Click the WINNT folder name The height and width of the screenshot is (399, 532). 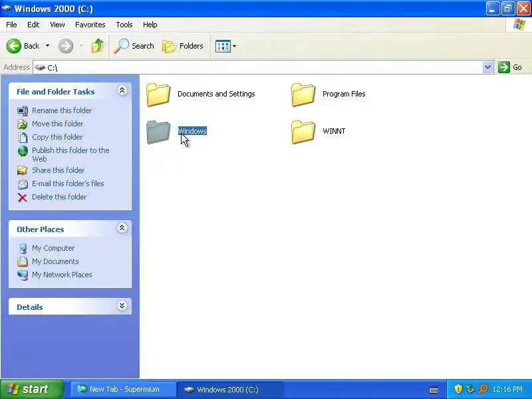coord(334,131)
